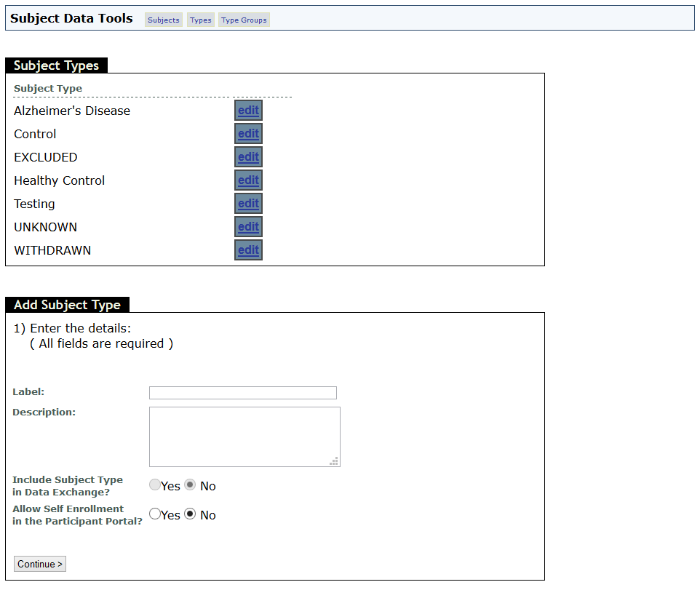This screenshot has height=590, width=700.
Task: Select No for Allow Self Enrollment
Action: tap(190, 514)
